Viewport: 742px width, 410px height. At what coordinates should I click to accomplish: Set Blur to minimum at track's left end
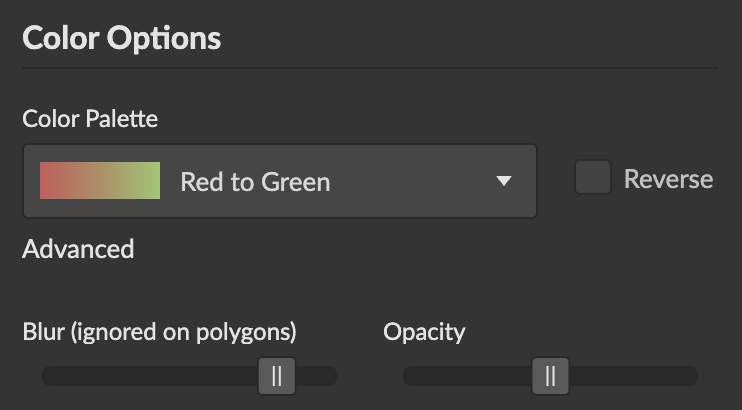(46, 376)
